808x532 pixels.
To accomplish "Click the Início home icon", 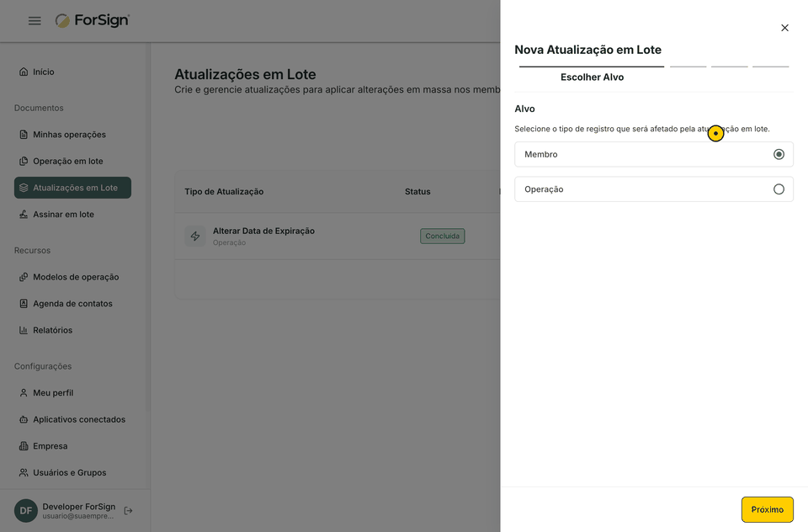I will 24,72.
